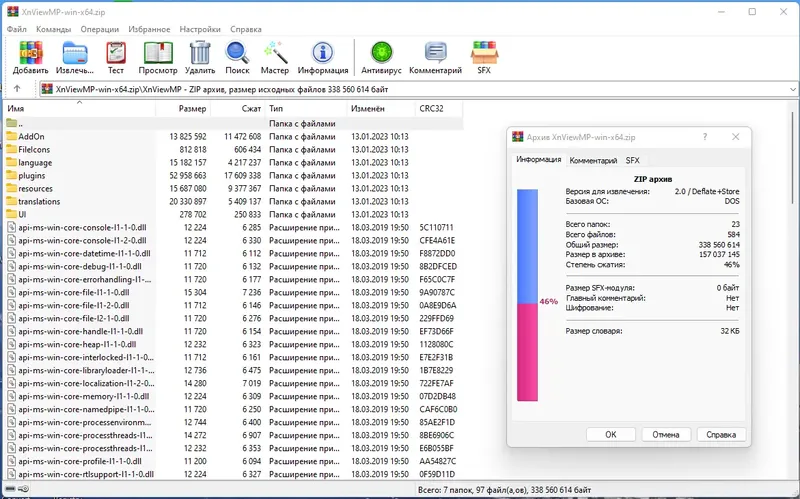The image size is (800, 499).
Task: Select the plugins folder icon
Action: [x=11, y=176]
